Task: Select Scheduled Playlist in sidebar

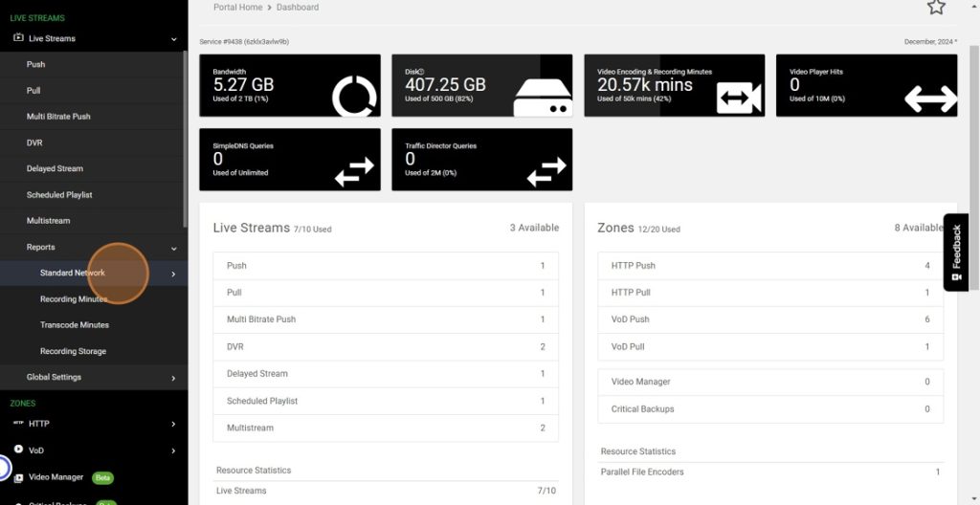Action: [59, 195]
